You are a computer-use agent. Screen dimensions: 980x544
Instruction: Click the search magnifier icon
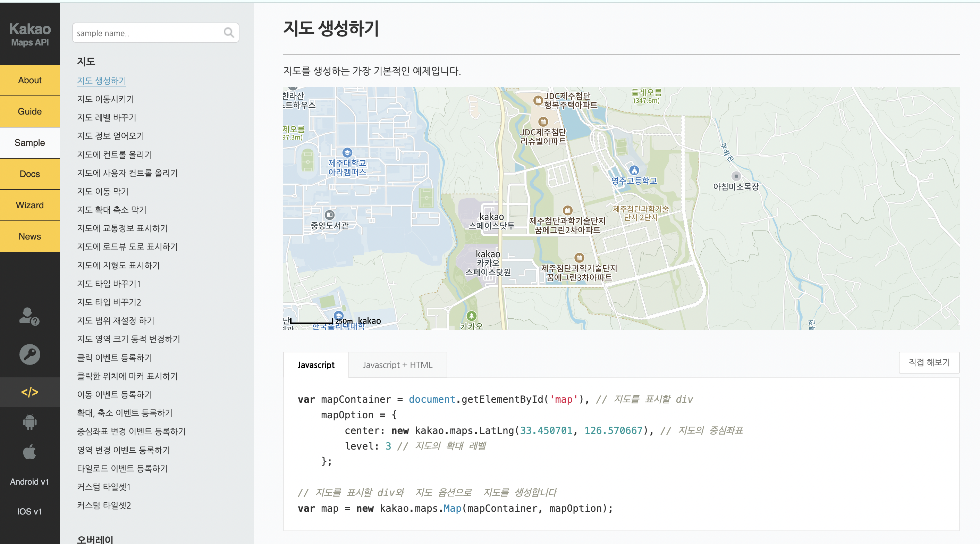click(229, 33)
